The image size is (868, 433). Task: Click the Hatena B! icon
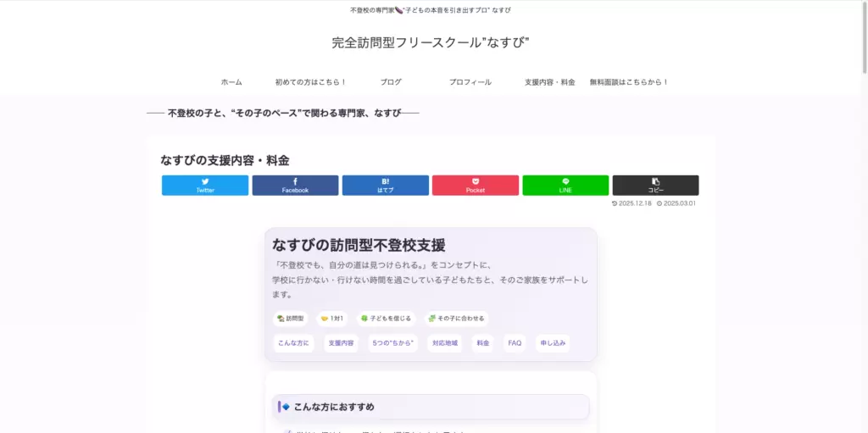[x=386, y=181]
